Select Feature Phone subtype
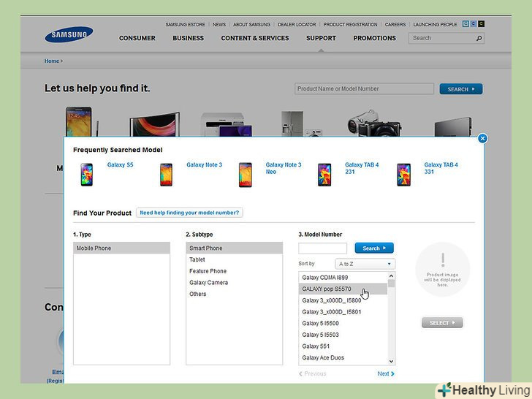 click(234, 271)
